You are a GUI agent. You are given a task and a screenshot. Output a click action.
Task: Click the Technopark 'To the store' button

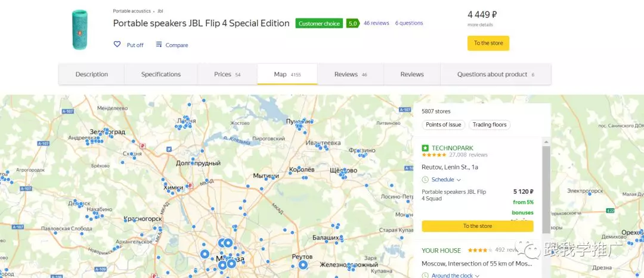[478, 226]
